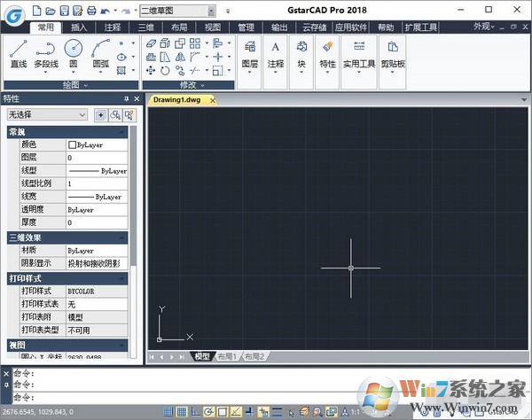This screenshot has width=532, height=420.
Task: Collapse the 常规 properties section
Action: coord(123,131)
